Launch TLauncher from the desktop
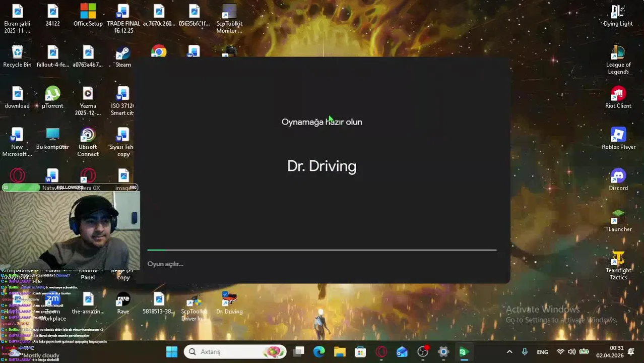The height and width of the screenshot is (363, 644). coord(618,221)
